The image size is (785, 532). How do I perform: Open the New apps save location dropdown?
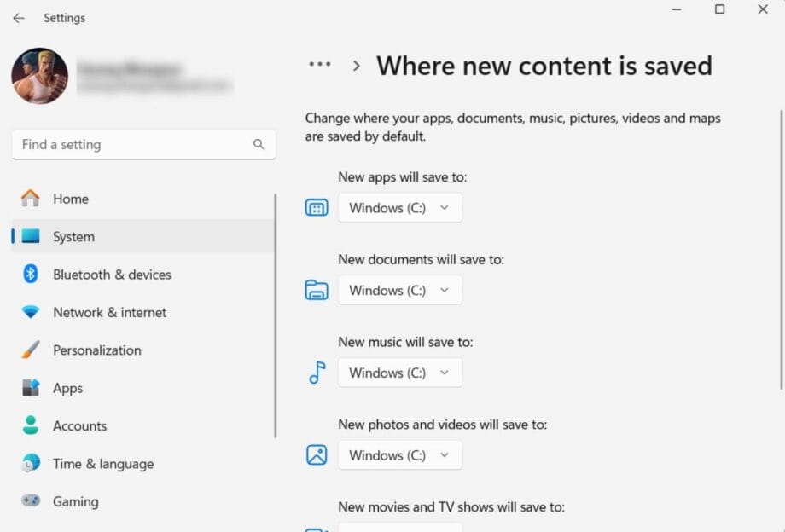[399, 207]
